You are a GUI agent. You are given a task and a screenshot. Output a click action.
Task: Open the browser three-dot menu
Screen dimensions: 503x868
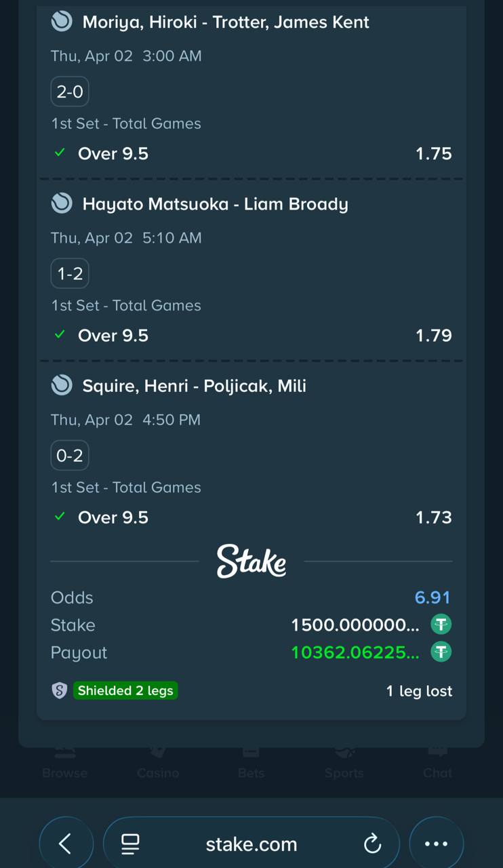point(436,844)
